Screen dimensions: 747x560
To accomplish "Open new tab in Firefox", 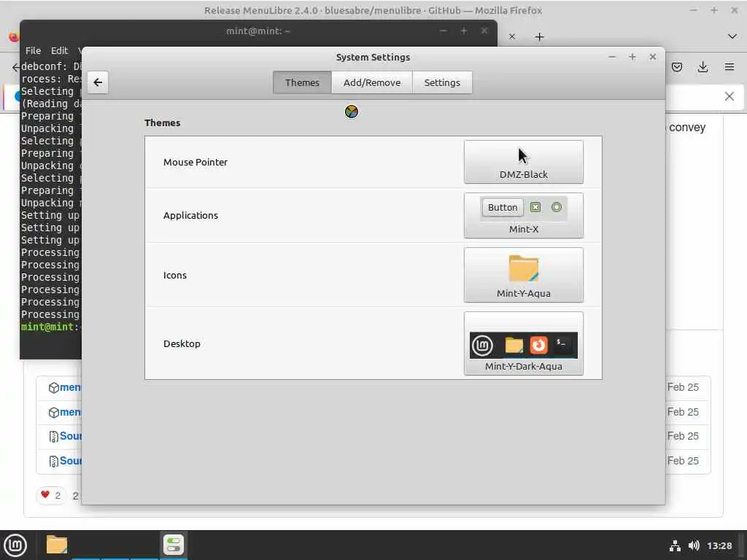I will click(x=539, y=36).
